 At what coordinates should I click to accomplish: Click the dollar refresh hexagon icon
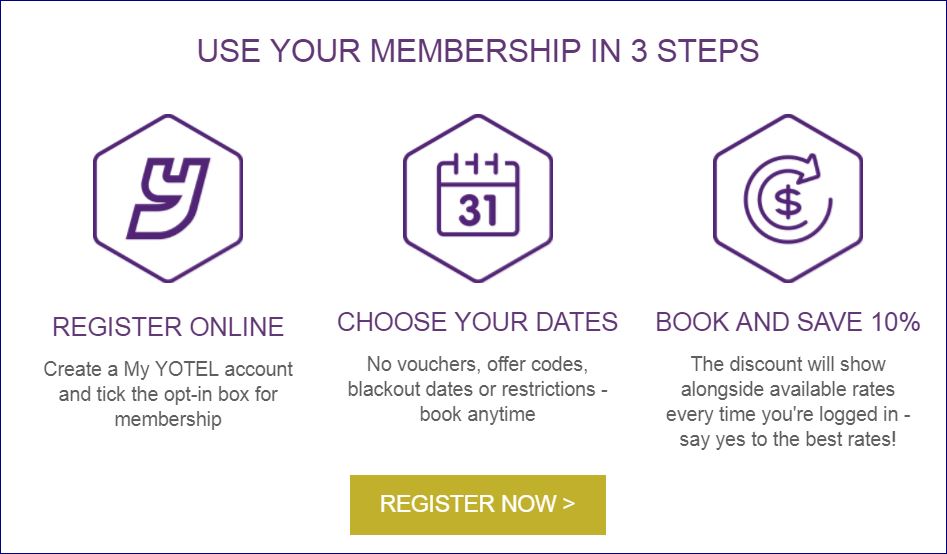pyautogui.click(x=787, y=197)
